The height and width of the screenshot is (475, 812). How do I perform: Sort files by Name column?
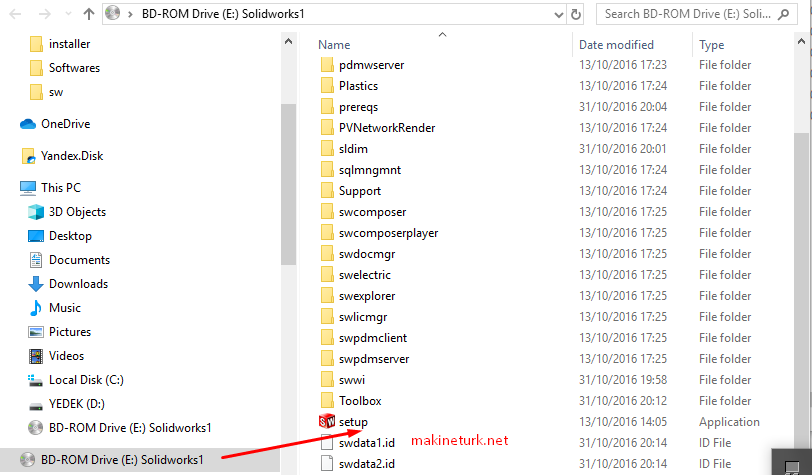tap(334, 45)
